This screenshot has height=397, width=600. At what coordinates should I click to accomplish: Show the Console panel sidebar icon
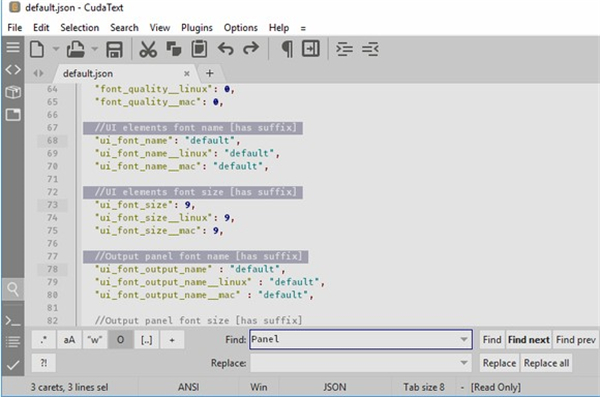(x=13, y=321)
